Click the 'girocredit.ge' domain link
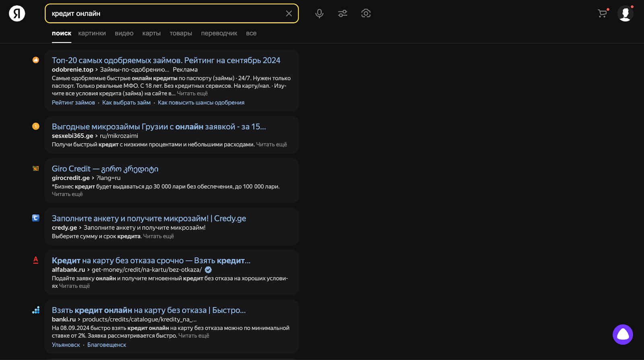The width and height of the screenshot is (644, 360). [71, 178]
